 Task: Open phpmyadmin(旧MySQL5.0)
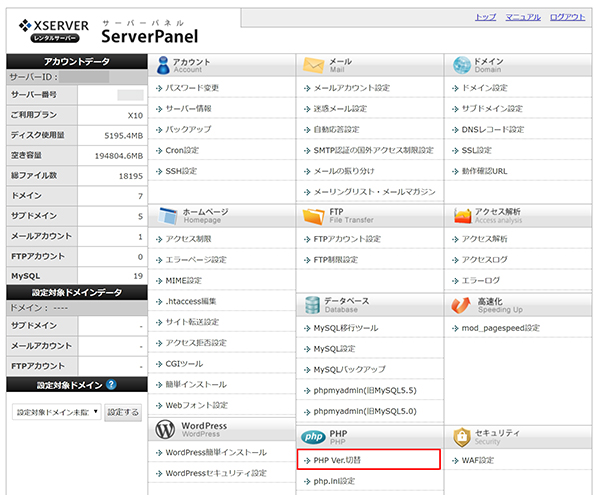[x=365, y=411]
